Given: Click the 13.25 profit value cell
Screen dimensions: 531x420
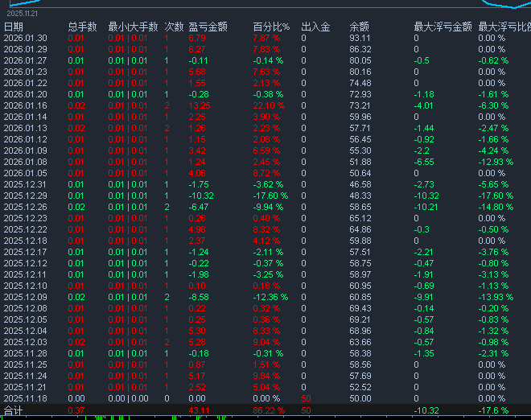Looking at the screenshot, I should (x=199, y=105).
